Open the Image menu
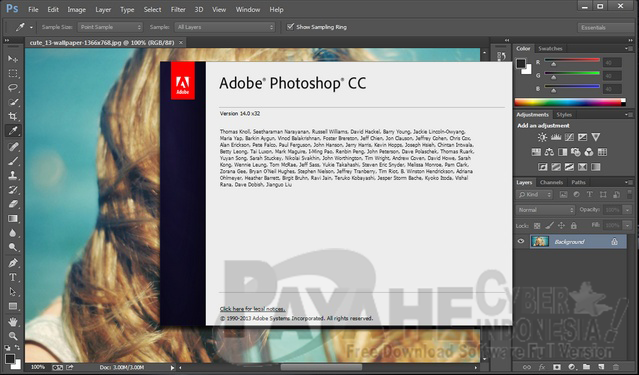 pos(77,9)
